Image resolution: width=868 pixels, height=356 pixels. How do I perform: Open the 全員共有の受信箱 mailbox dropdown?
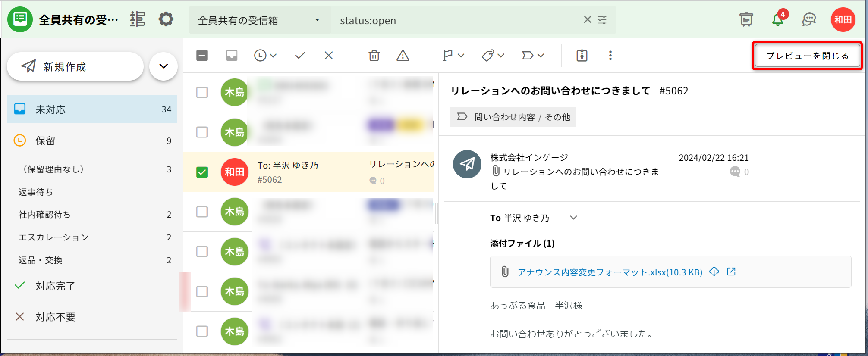259,20
